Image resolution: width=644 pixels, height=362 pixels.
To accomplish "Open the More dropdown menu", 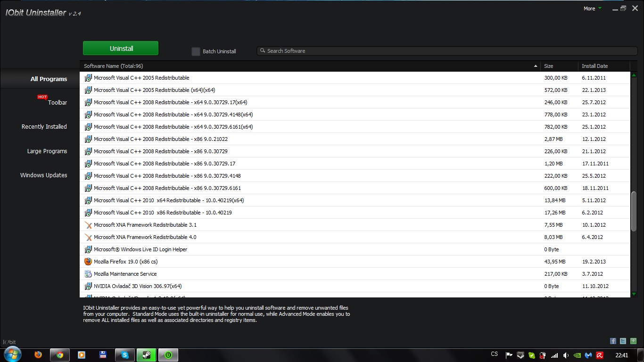I will tap(592, 8).
